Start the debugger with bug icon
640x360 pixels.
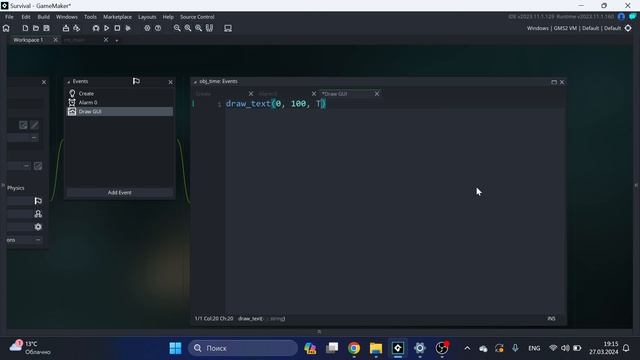[x=96, y=28]
